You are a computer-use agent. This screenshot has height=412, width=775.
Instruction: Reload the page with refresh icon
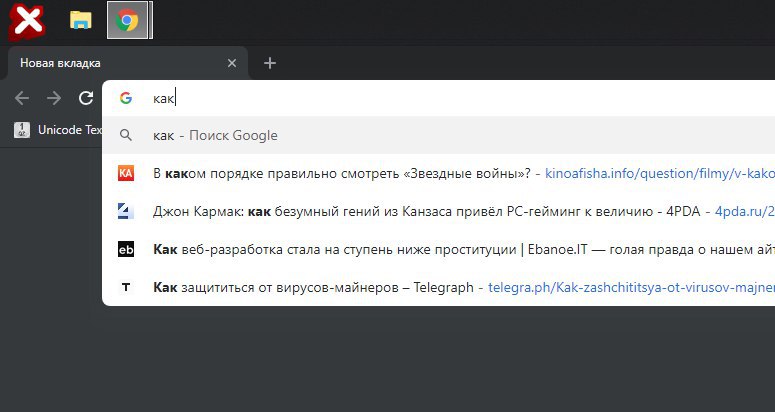[x=86, y=98]
